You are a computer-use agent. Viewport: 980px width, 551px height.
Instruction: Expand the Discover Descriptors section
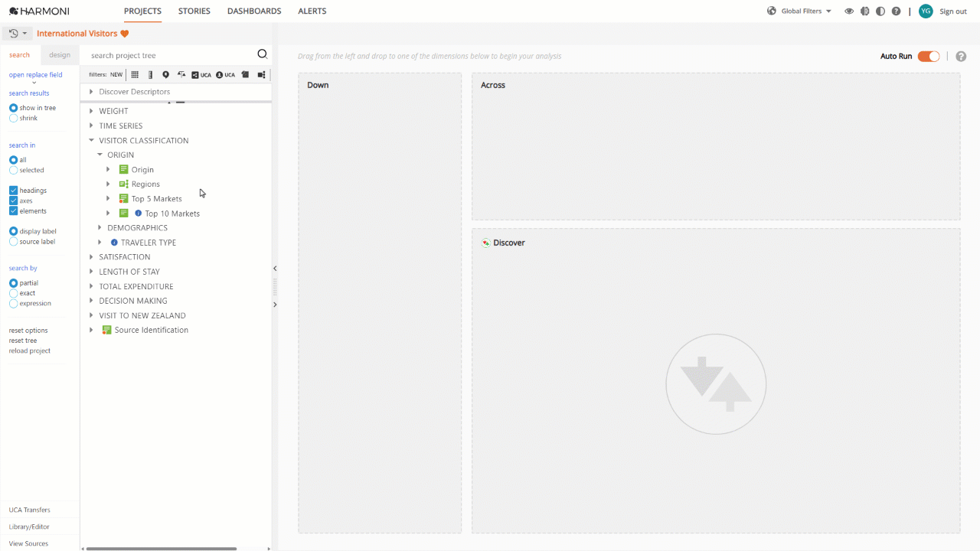pos(91,92)
